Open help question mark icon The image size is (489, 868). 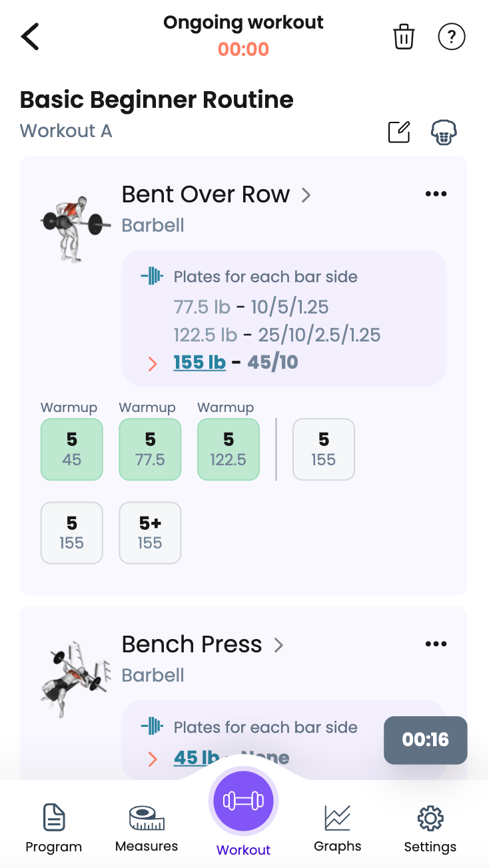coord(451,37)
